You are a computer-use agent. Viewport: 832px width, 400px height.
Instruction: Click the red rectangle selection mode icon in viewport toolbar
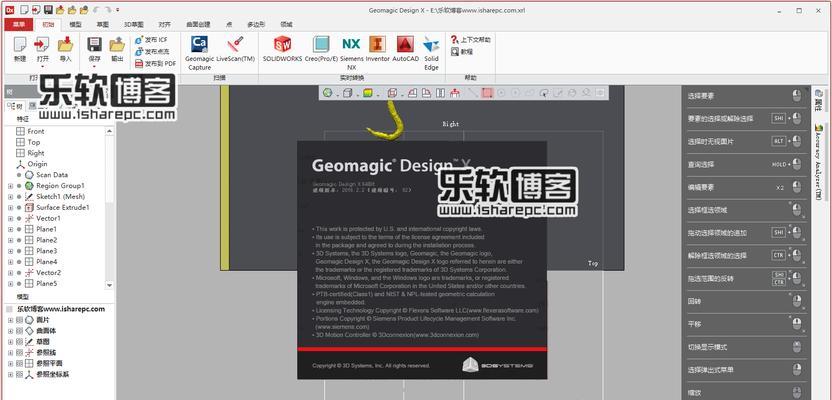pyautogui.click(x=487, y=93)
